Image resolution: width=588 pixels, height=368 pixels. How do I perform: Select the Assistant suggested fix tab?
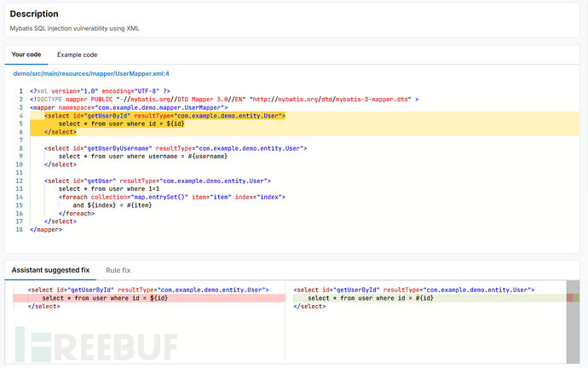49,270
